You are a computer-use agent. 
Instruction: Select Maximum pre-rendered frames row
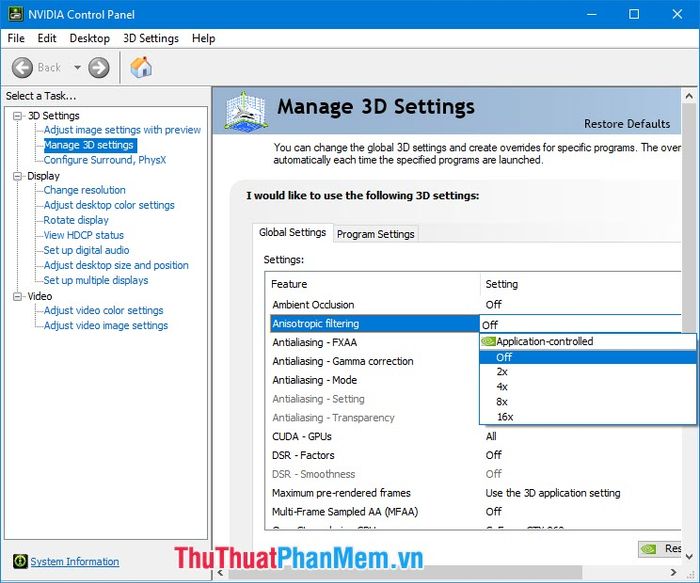coord(476,493)
